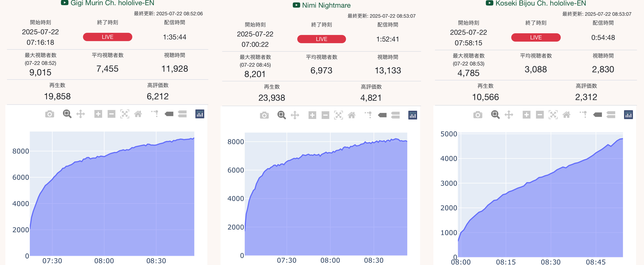This screenshot has width=644, height=265.
Task: Click LIVE badge in Nimi Nightmare card
Action: point(321,39)
